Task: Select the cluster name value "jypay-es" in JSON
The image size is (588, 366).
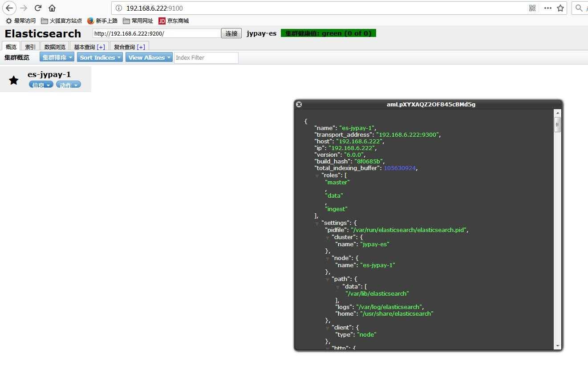Action: coord(375,244)
